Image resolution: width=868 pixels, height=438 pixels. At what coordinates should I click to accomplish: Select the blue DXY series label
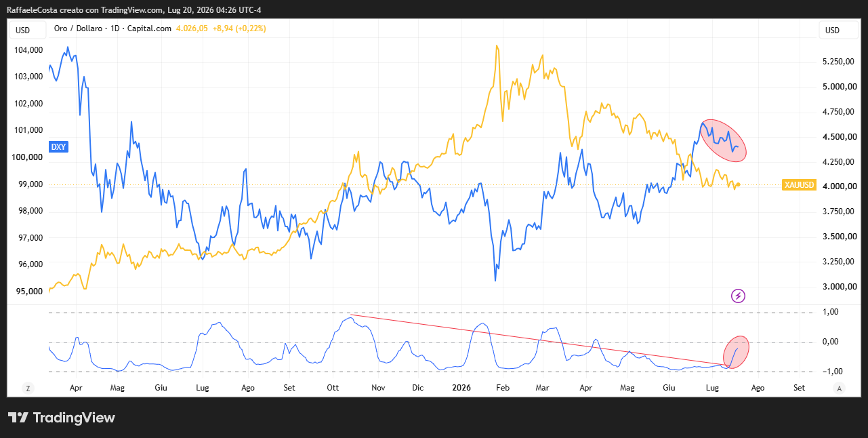(x=58, y=147)
